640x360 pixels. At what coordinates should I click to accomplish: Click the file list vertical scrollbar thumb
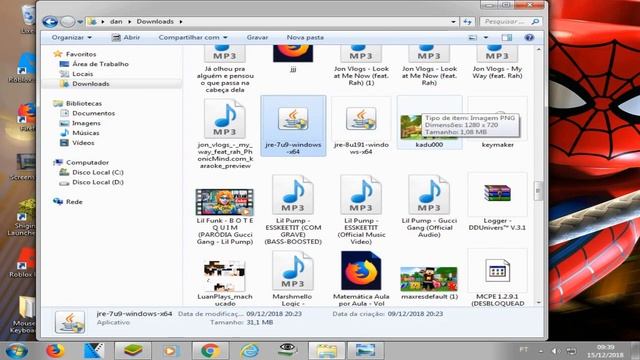point(538,191)
